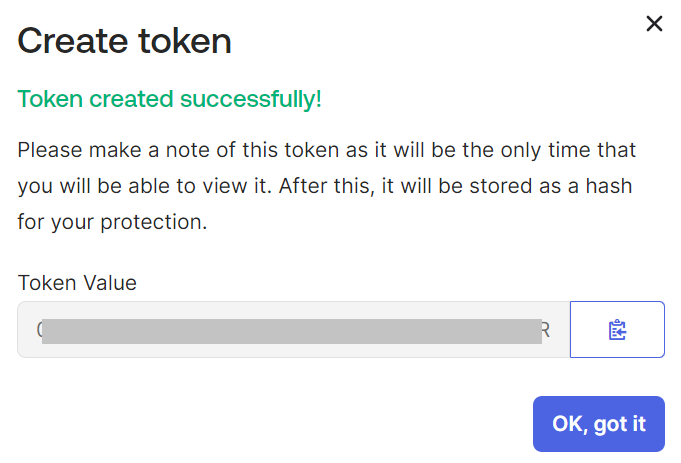Click the last visible character R of token
Screen dimensions: 681x463
546,331
